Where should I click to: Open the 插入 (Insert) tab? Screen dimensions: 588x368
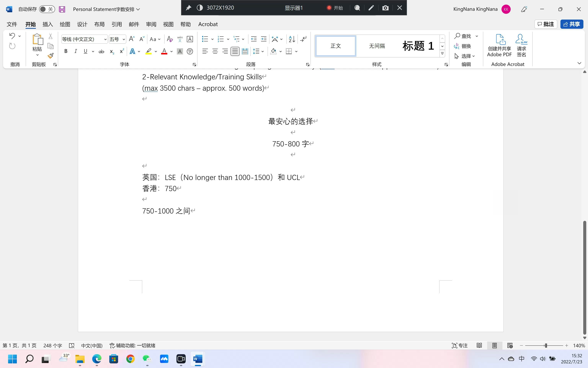48,24
